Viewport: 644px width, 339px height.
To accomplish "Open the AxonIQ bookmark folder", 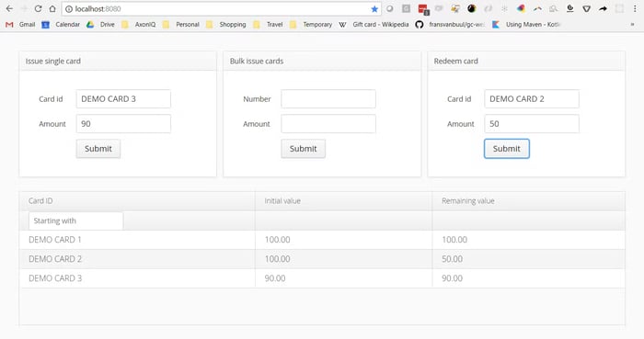I will click(x=138, y=25).
